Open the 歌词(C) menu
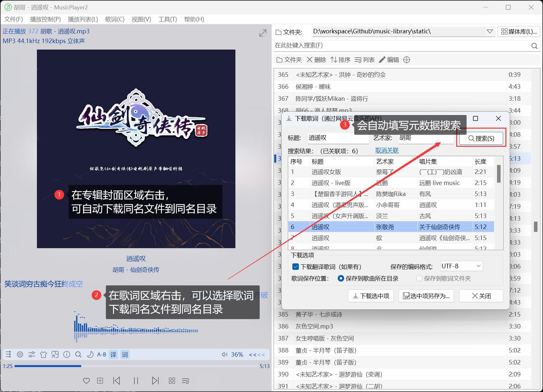 pyautogui.click(x=115, y=19)
